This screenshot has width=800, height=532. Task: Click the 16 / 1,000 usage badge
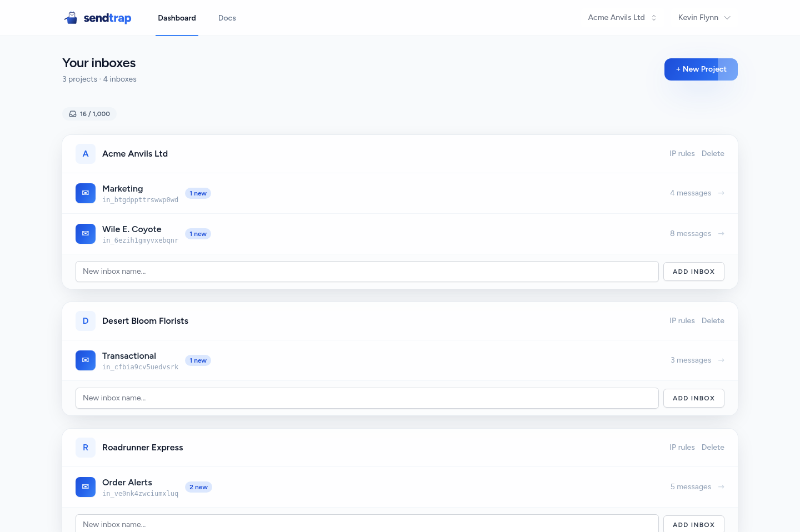click(x=89, y=114)
